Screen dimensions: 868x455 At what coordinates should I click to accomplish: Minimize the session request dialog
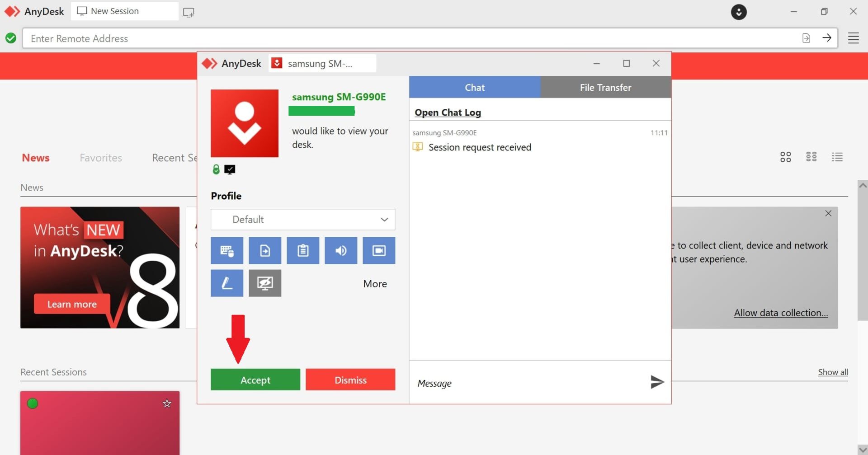pos(596,64)
